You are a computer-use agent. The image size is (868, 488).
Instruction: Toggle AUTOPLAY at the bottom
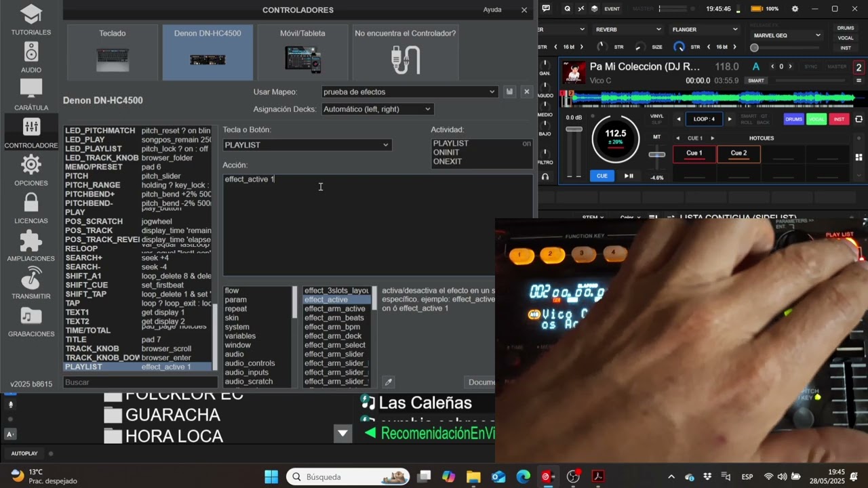pyautogui.click(x=24, y=453)
